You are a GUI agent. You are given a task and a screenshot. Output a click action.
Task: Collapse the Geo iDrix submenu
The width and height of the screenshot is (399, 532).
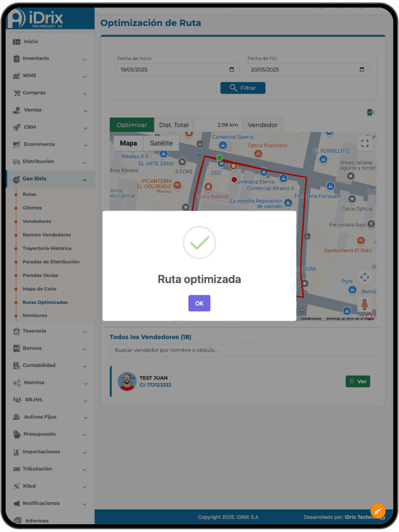pos(85,180)
